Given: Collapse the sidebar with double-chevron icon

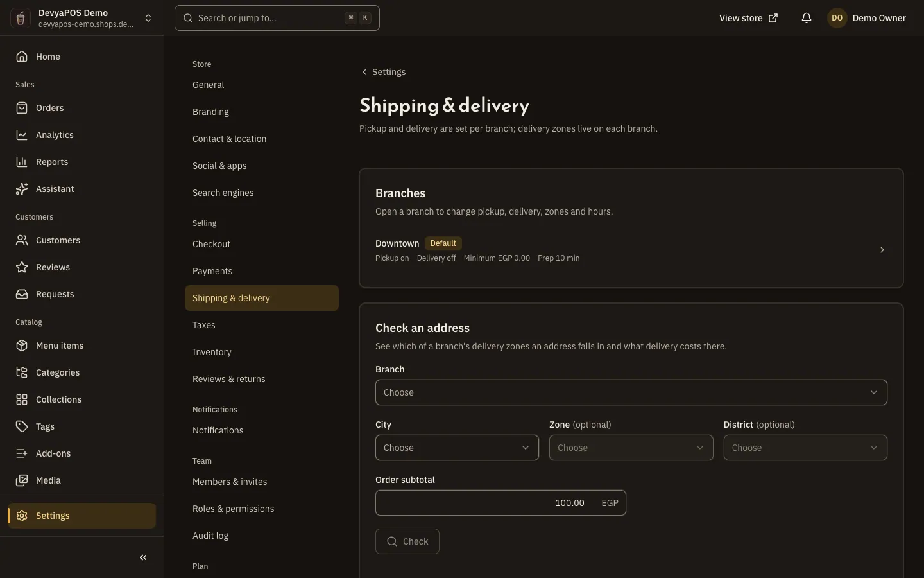Looking at the screenshot, I should (143, 557).
